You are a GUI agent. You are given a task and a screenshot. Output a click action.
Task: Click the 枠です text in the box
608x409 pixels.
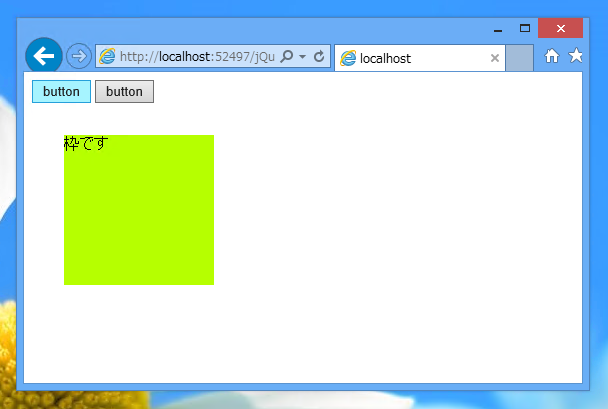click(86, 143)
